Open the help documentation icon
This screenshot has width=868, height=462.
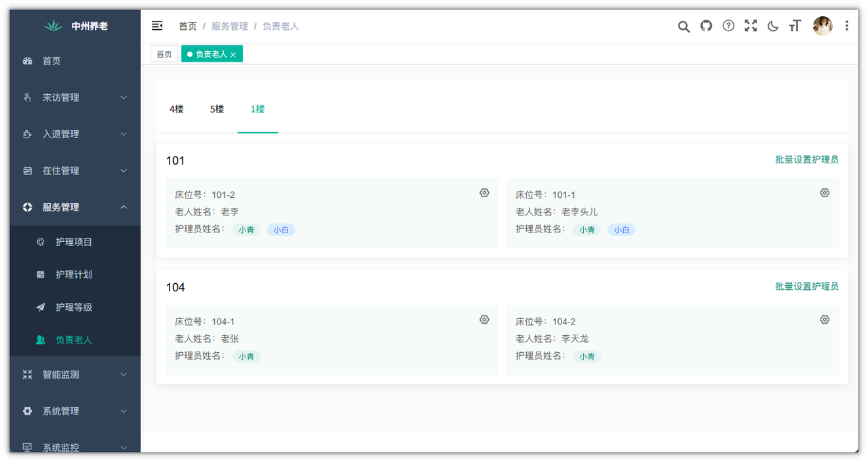pos(728,26)
